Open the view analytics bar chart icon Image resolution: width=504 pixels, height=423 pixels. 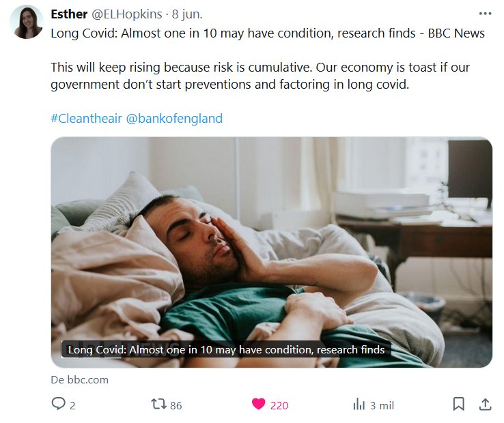click(x=359, y=405)
